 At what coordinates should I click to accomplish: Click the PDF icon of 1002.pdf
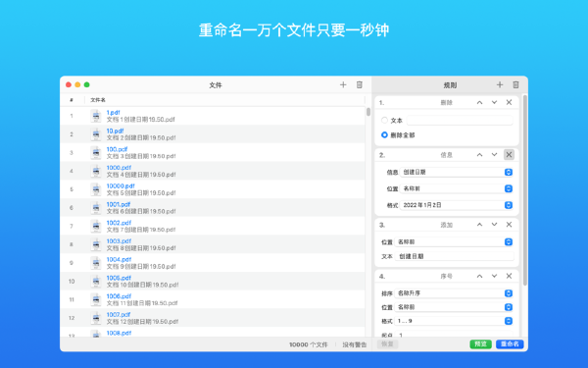(96, 227)
